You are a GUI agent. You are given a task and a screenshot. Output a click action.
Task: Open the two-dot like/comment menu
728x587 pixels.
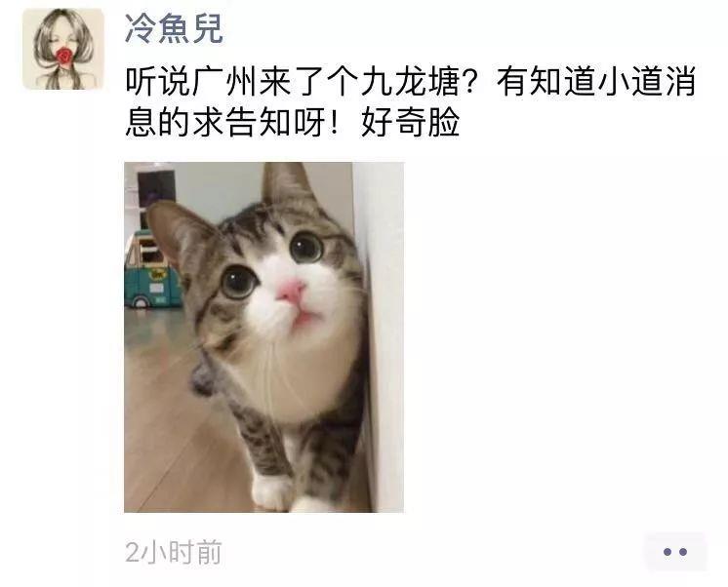pyautogui.click(x=675, y=552)
